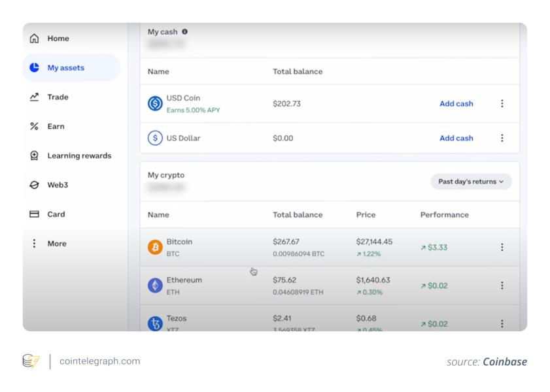Click the My crypto section title
This screenshot has width=550, height=392.
[x=166, y=175]
